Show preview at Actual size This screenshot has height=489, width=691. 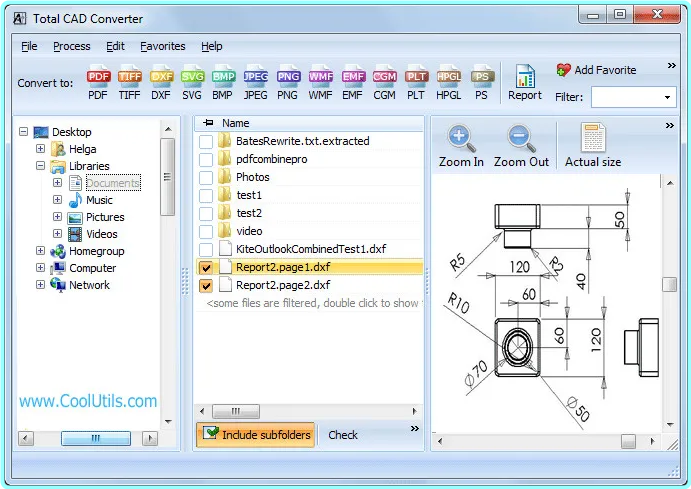593,146
